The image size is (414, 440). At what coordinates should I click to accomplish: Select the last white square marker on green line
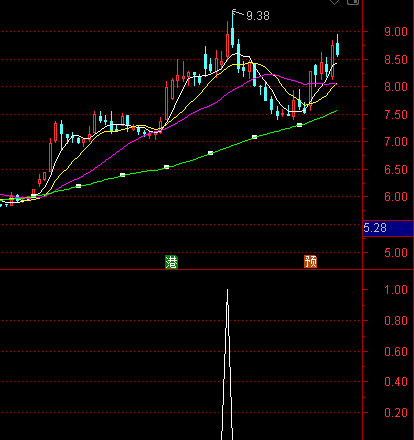click(299, 125)
